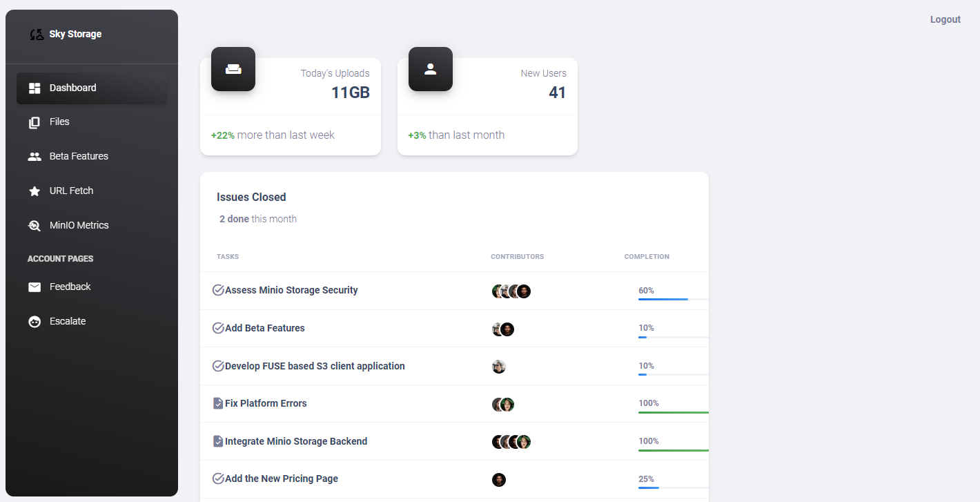980x502 pixels.
Task: Click the checkmark beside Add the New Pricing Page
Action: point(218,479)
